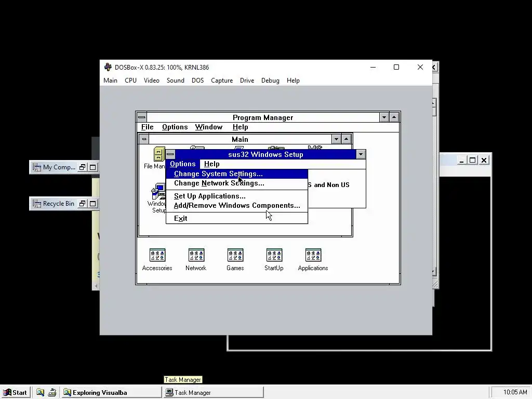Open the DOSBox-X CPU menu

tap(130, 81)
